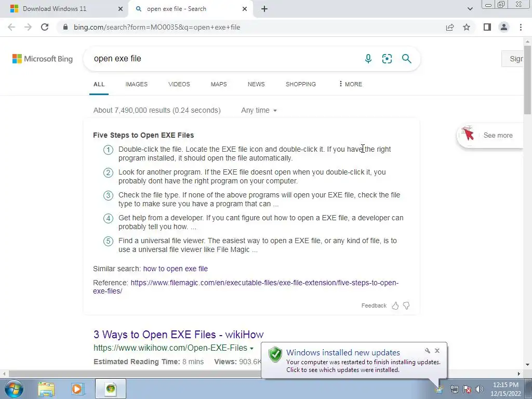Click the Feedback label
Viewport: 532px width, 399px height.
tap(374, 305)
